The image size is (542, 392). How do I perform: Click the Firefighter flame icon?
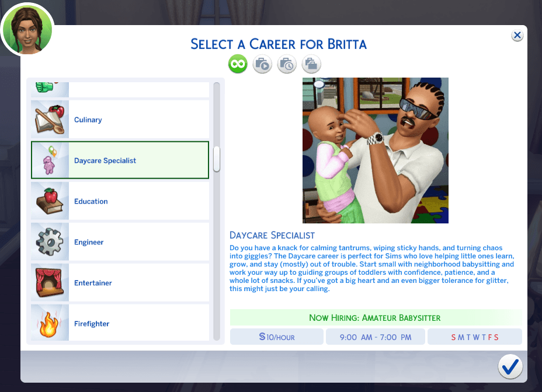(50, 323)
